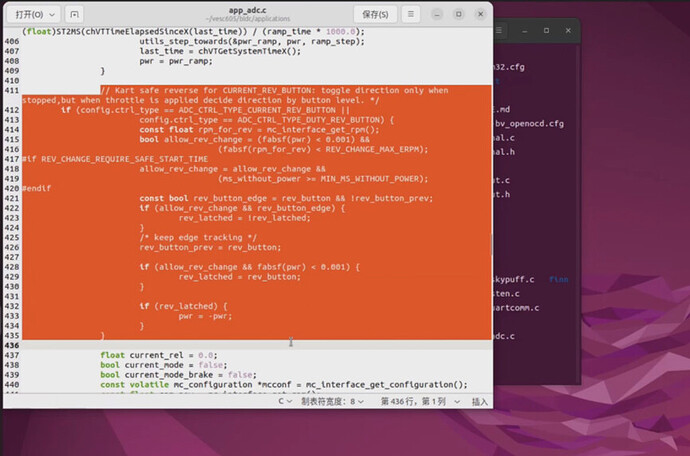Click line 432 'if (rev_latched) {'
The image size is (690, 456).
(184, 306)
